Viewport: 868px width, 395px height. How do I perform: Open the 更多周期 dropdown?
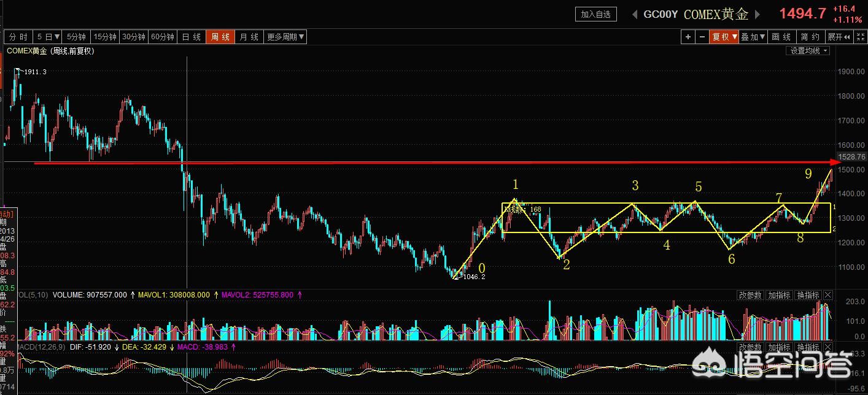tap(285, 37)
